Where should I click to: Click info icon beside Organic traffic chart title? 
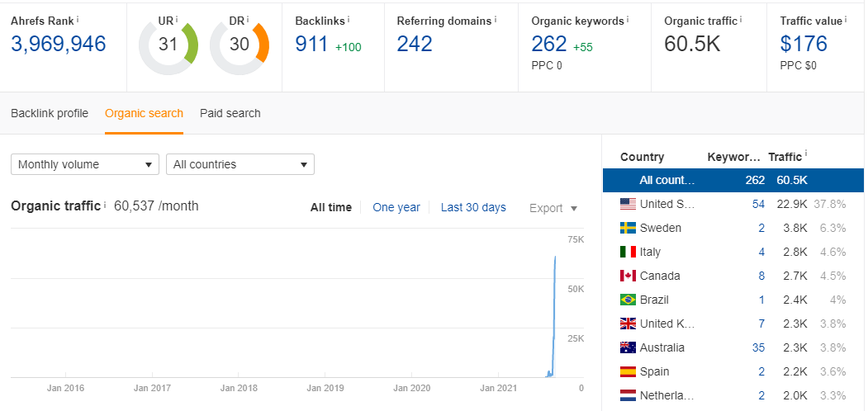105,205
